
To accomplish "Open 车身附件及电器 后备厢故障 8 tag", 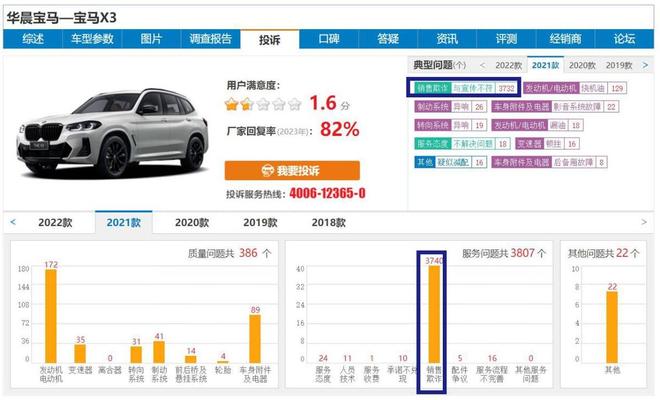I will tap(549, 162).
